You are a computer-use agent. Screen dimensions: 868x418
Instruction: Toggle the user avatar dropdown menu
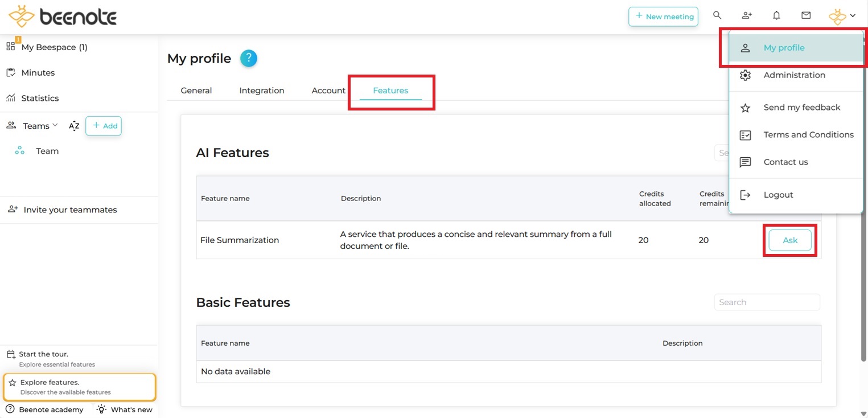842,16
